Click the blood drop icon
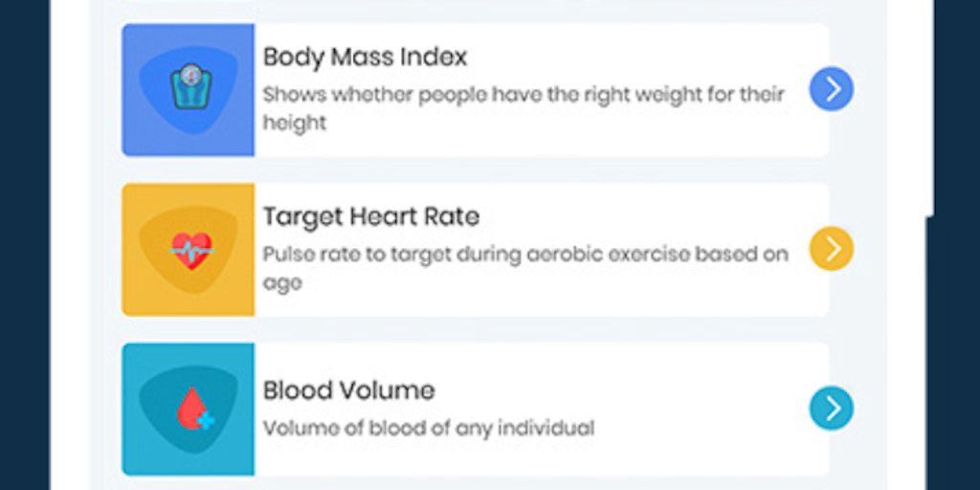Viewport: 980px width, 490px height. pyautogui.click(x=192, y=408)
